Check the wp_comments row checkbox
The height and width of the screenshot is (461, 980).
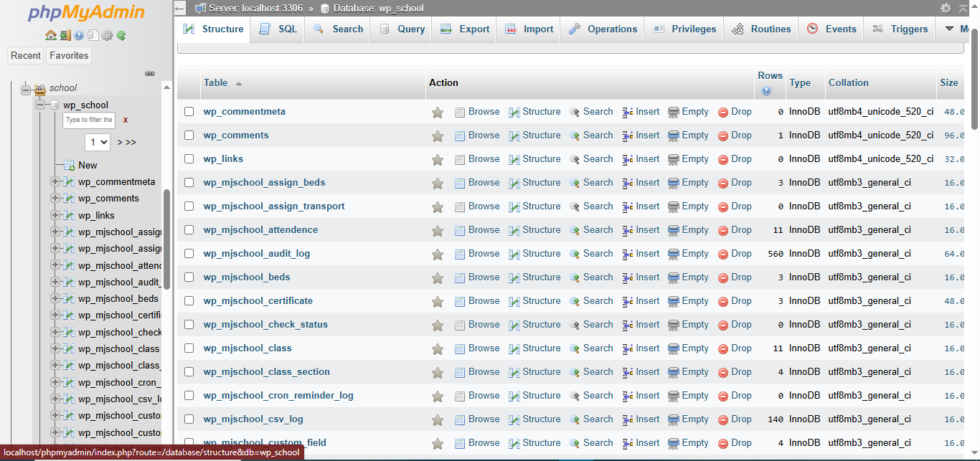189,135
